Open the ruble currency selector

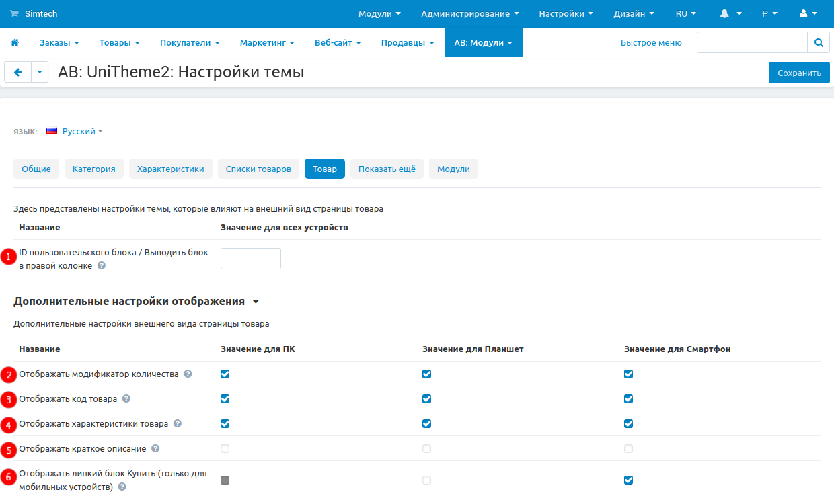click(769, 13)
